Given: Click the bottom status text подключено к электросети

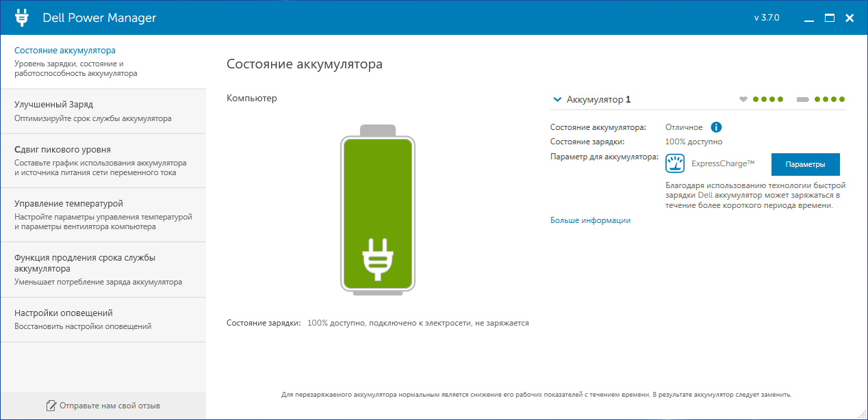Looking at the screenshot, I should [418, 323].
